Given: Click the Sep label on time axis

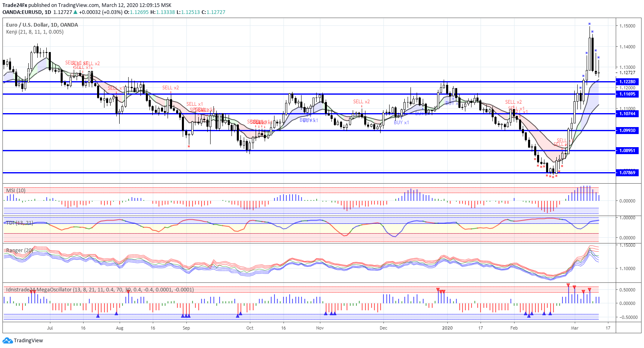Looking at the screenshot, I should [x=186, y=328].
